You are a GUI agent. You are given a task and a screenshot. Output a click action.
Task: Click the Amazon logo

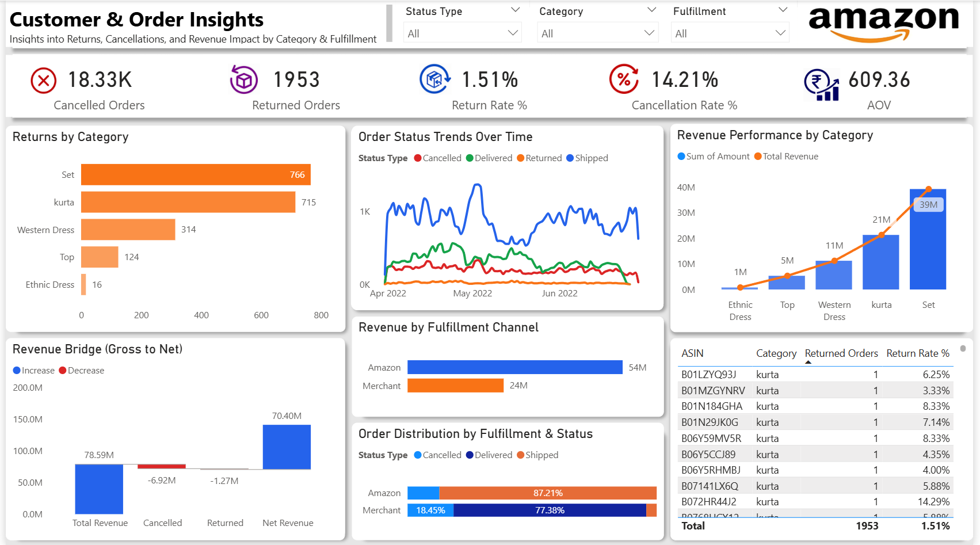tap(883, 24)
